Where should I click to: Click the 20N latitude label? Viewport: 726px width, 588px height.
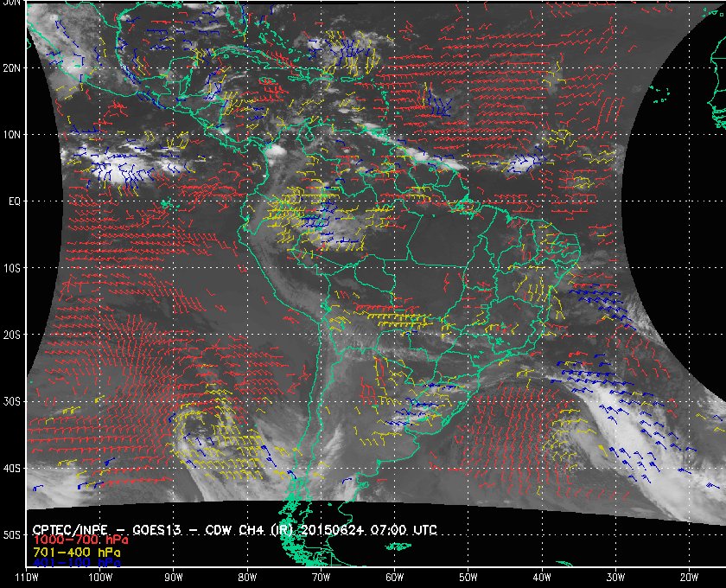[x=11, y=68]
